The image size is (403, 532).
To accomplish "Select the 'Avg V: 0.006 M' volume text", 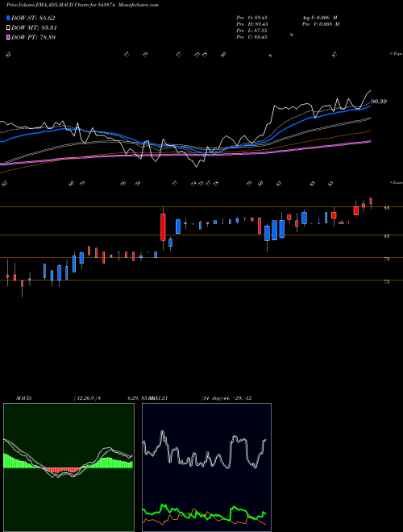I will pos(319,18).
